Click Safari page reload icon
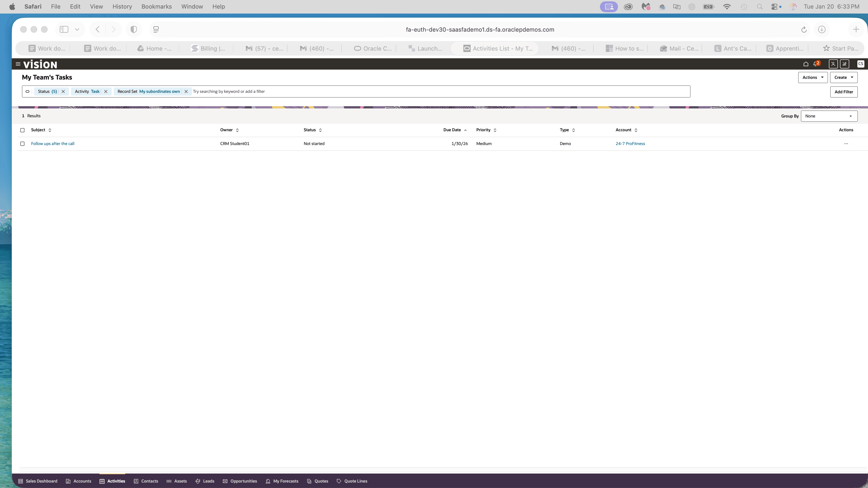Screen dimensions: 868x488 pyautogui.click(x=804, y=30)
